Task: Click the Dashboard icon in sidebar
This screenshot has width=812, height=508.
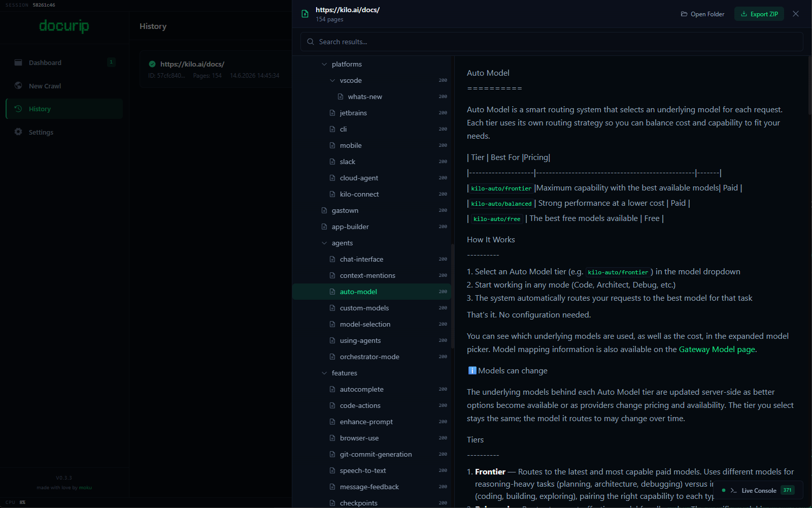Action: 18,62
